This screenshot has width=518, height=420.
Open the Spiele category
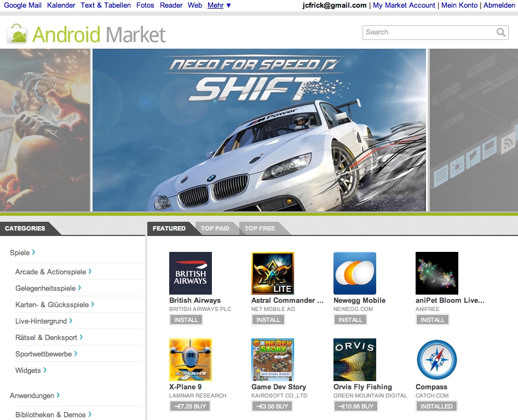(x=22, y=253)
